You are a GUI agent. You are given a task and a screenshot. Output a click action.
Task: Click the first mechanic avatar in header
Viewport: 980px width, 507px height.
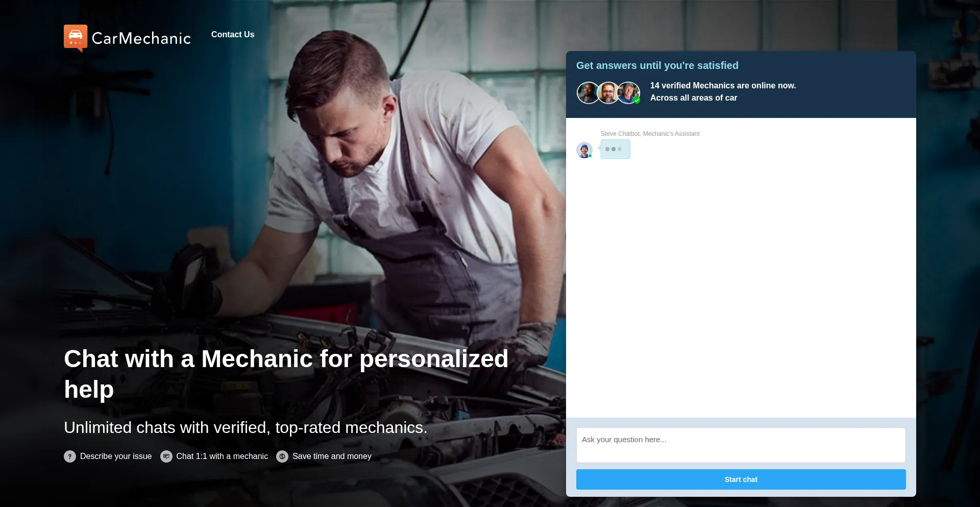(588, 93)
